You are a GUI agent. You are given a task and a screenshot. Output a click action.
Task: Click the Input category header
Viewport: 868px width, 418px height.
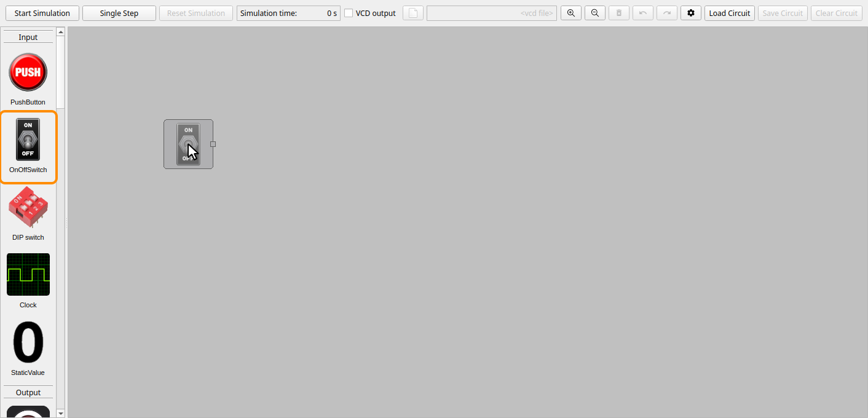tap(28, 37)
